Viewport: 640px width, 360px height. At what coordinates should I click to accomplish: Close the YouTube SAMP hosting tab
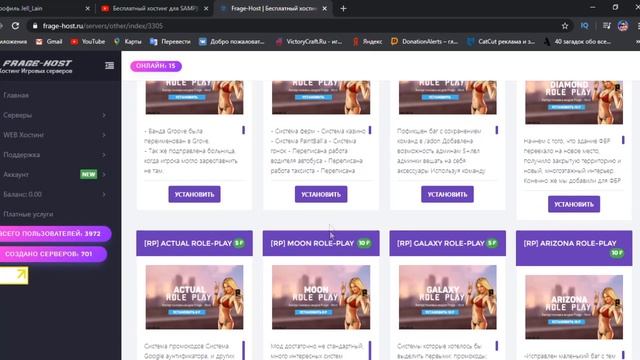pyautogui.click(x=206, y=8)
